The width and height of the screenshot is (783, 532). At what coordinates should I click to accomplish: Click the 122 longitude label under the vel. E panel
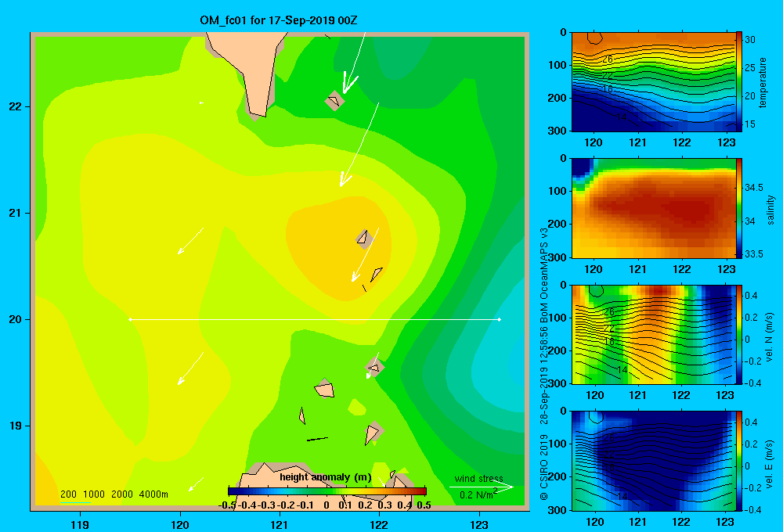[x=681, y=522]
